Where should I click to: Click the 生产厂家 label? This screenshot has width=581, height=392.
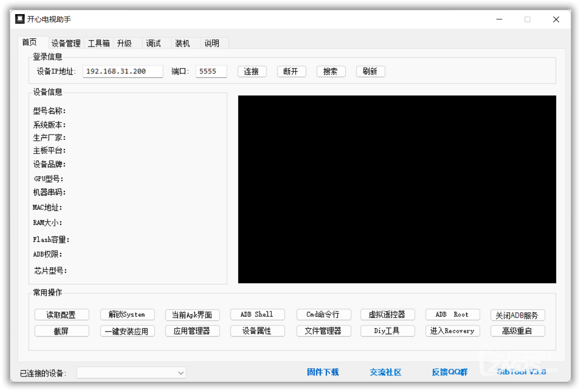coord(49,137)
